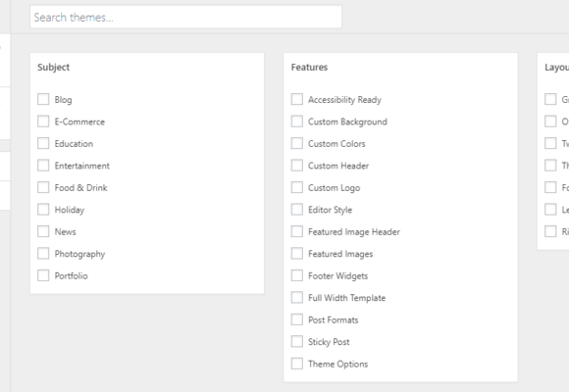Check the Holiday subject filter
This screenshot has width=569, height=392.
[43, 210]
